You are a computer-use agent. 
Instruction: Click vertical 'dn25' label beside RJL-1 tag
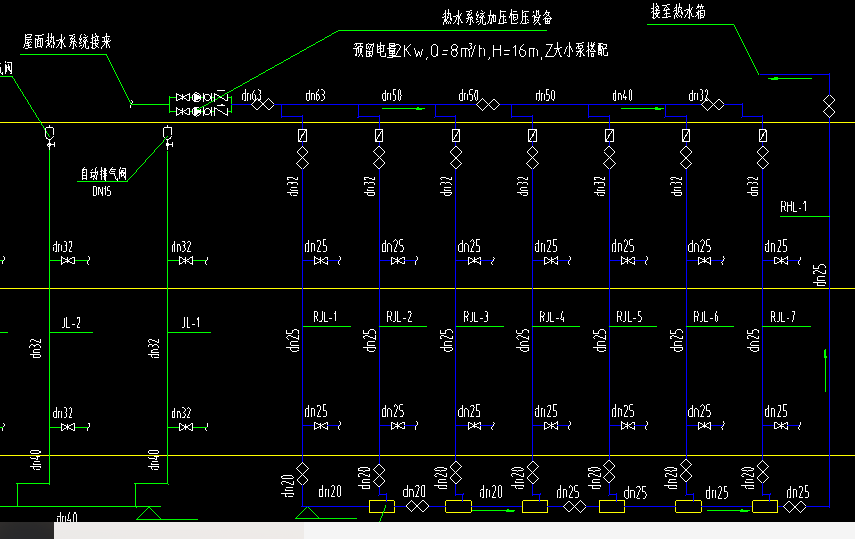click(x=293, y=340)
